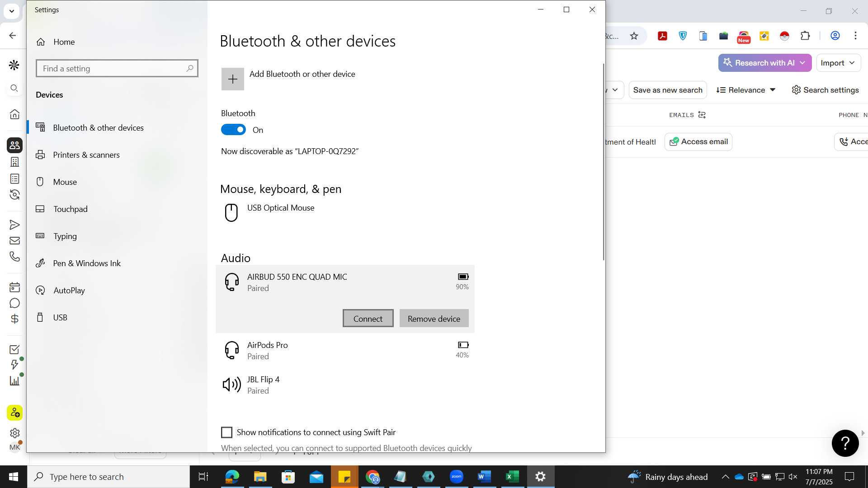Connect the AIRBUD 550 ENC QUAD MIC
The image size is (868, 488).
coord(368,319)
